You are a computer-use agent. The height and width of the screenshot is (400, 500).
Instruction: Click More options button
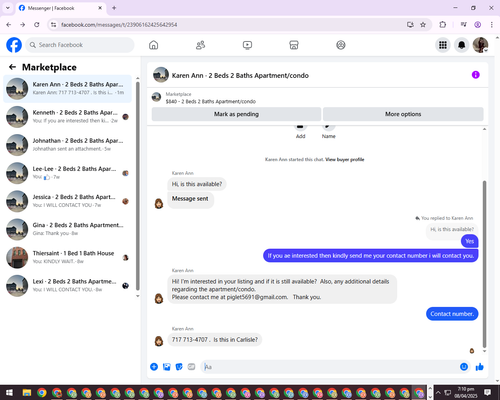pyautogui.click(x=403, y=114)
